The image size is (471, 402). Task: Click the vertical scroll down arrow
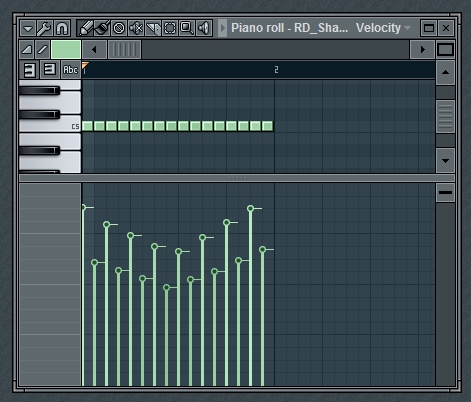[x=445, y=161]
